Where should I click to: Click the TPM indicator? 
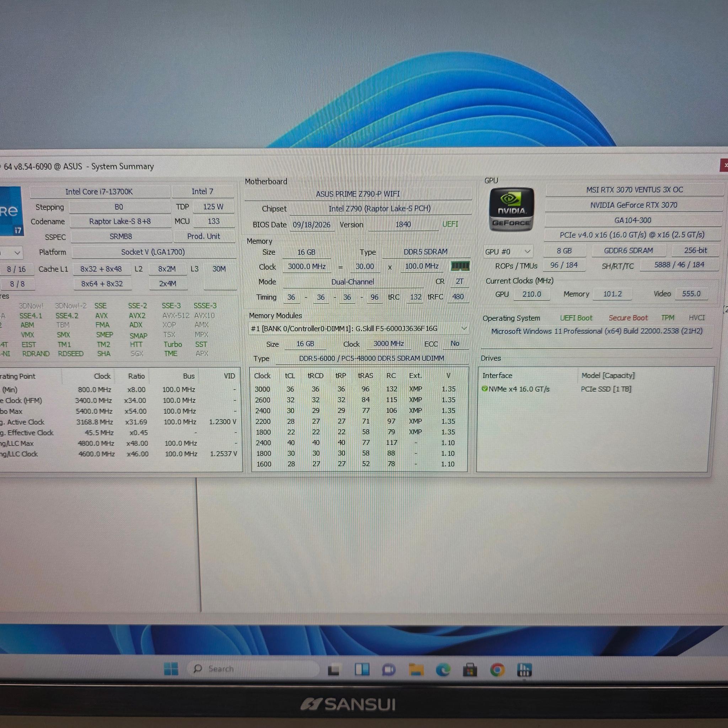[x=667, y=318]
